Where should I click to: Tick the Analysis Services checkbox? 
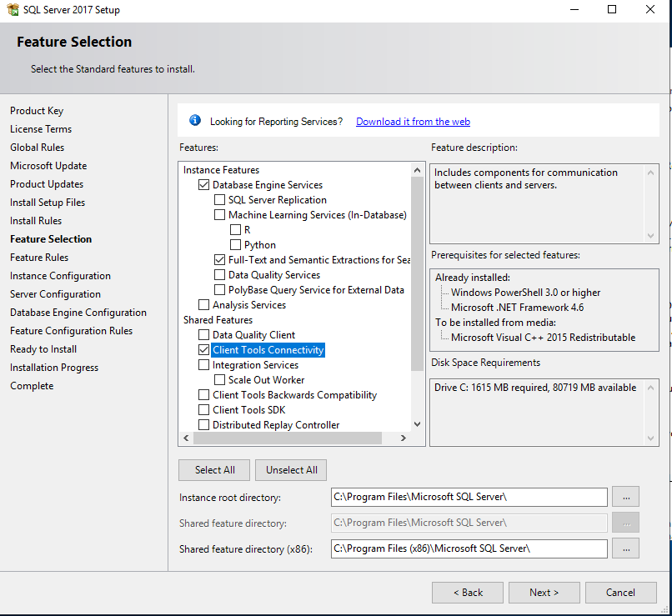coord(203,304)
